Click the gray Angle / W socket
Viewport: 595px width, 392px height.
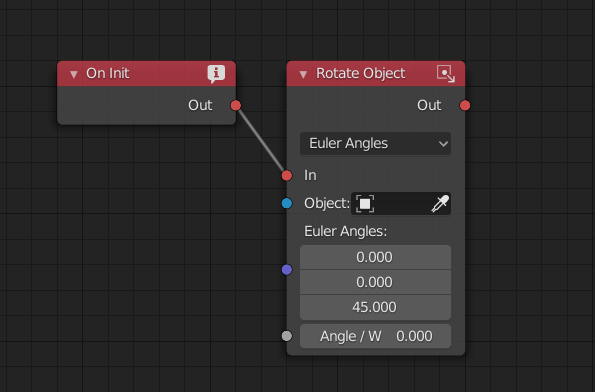pyautogui.click(x=287, y=336)
